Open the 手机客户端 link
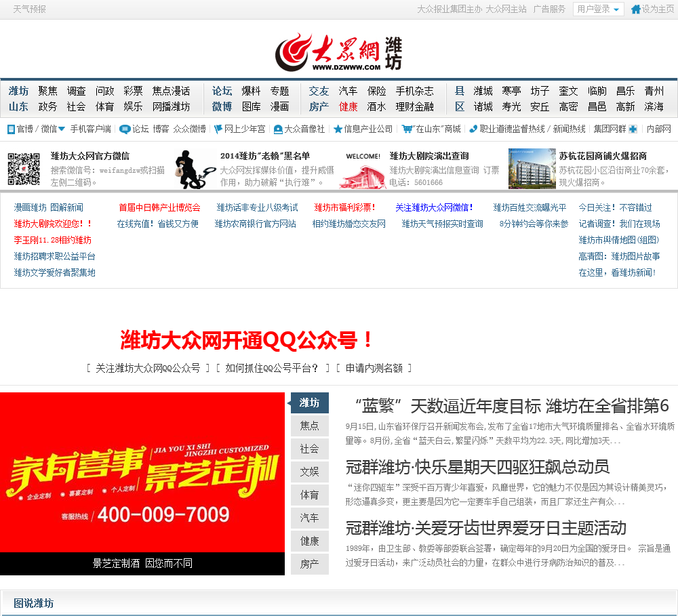Viewport: 678px width, 616px height. coord(91,129)
